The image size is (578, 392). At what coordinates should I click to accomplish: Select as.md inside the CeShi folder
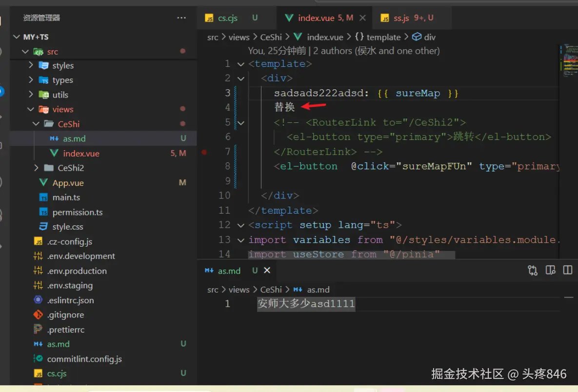pyautogui.click(x=103, y=138)
